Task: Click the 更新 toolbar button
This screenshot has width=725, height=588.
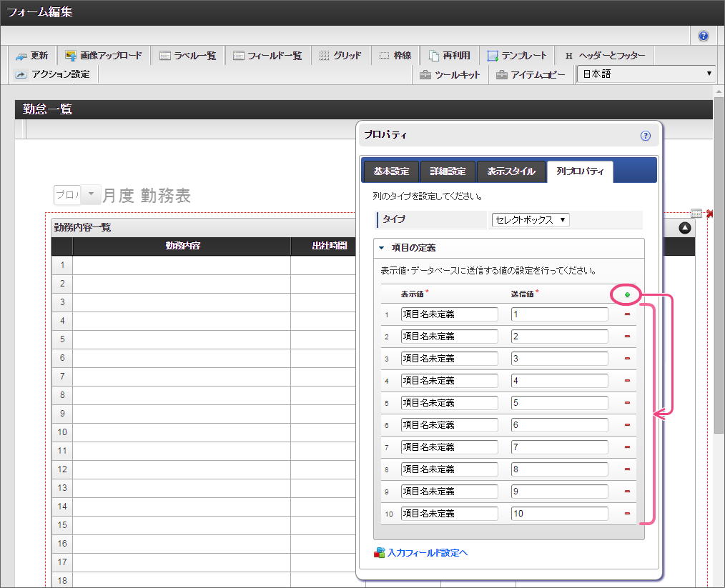Action: (x=32, y=56)
